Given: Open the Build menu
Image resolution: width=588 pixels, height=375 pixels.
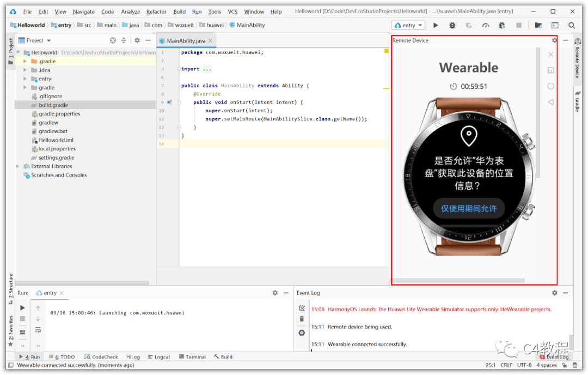Looking at the screenshot, I should coord(179,11).
